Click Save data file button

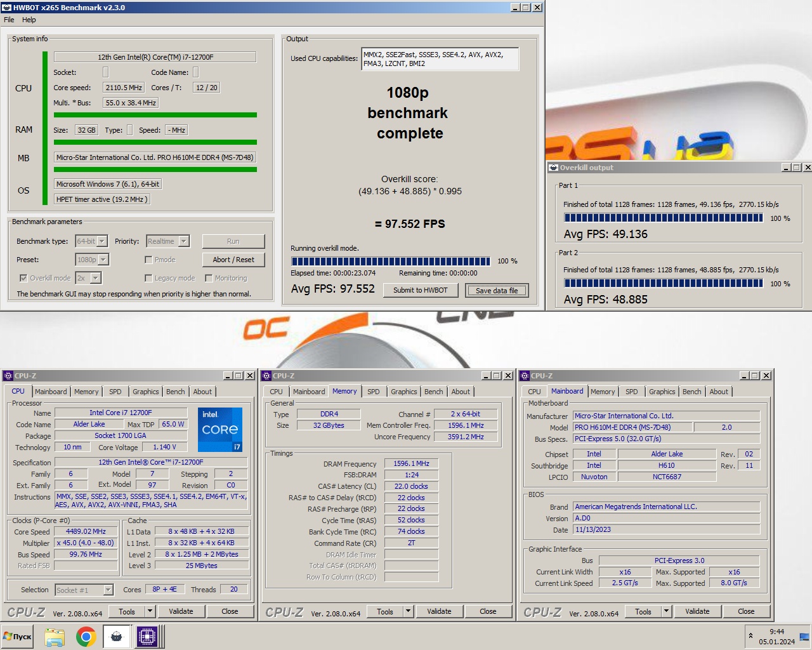(x=497, y=291)
